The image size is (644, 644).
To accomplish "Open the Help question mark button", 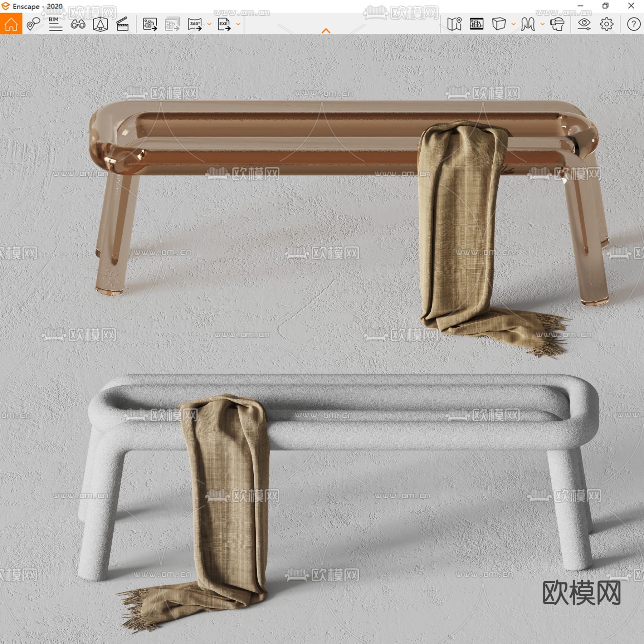I will pyautogui.click(x=633, y=24).
